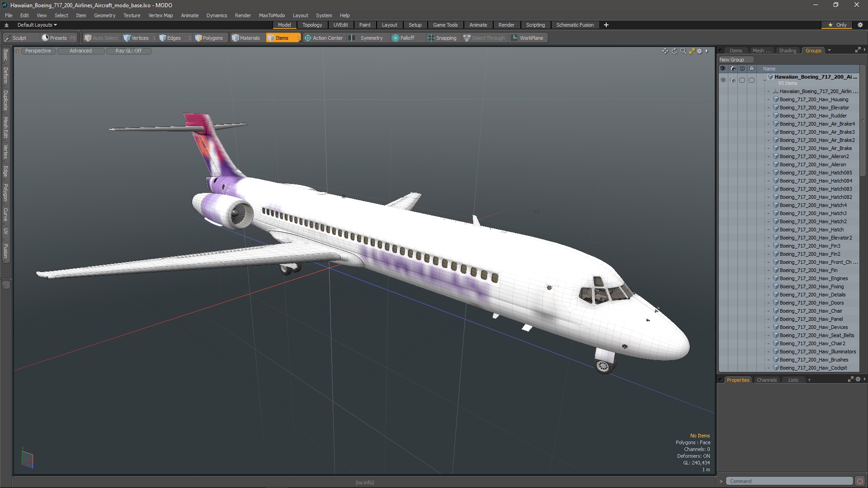Expand the Groups panel to full size
Screen dimensions: 868x488
858,50
